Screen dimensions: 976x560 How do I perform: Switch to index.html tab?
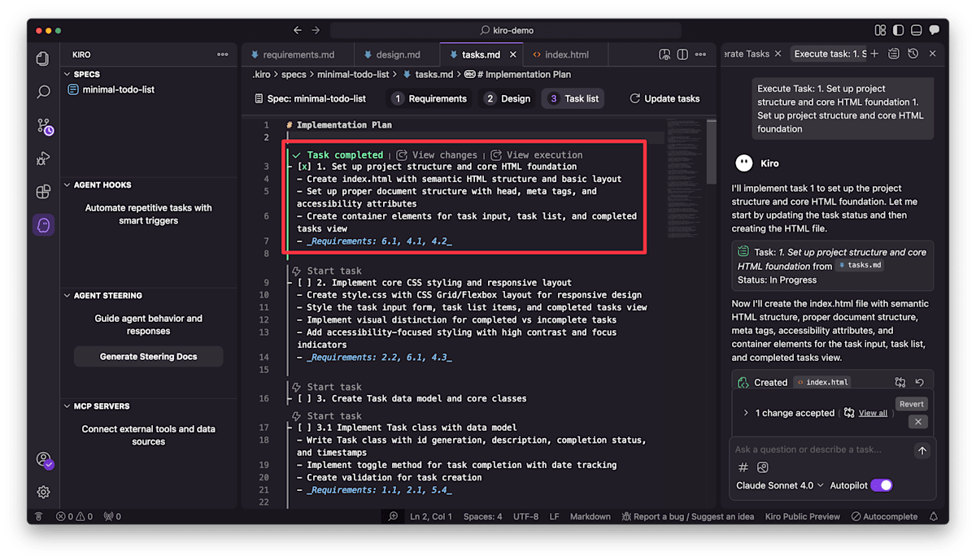pos(566,54)
